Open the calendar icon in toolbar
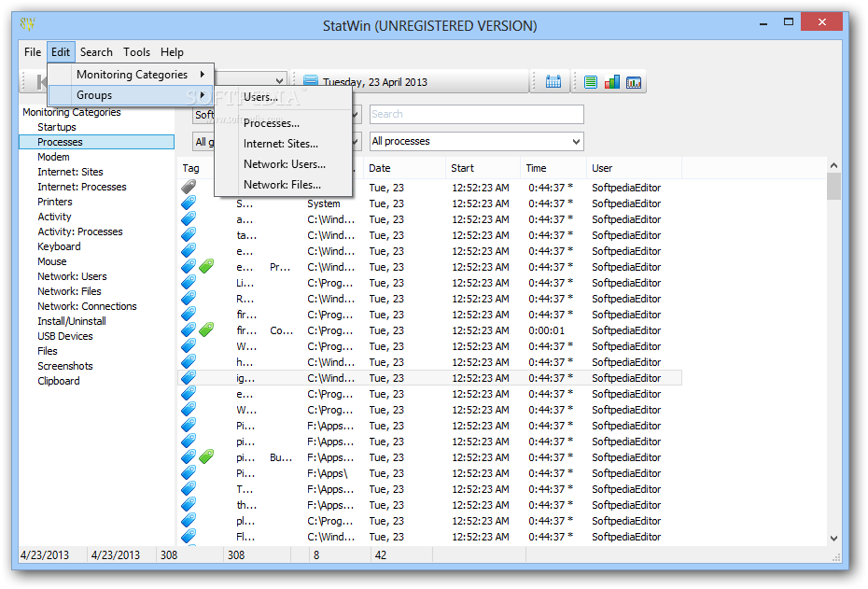 [x=553, y=82]
